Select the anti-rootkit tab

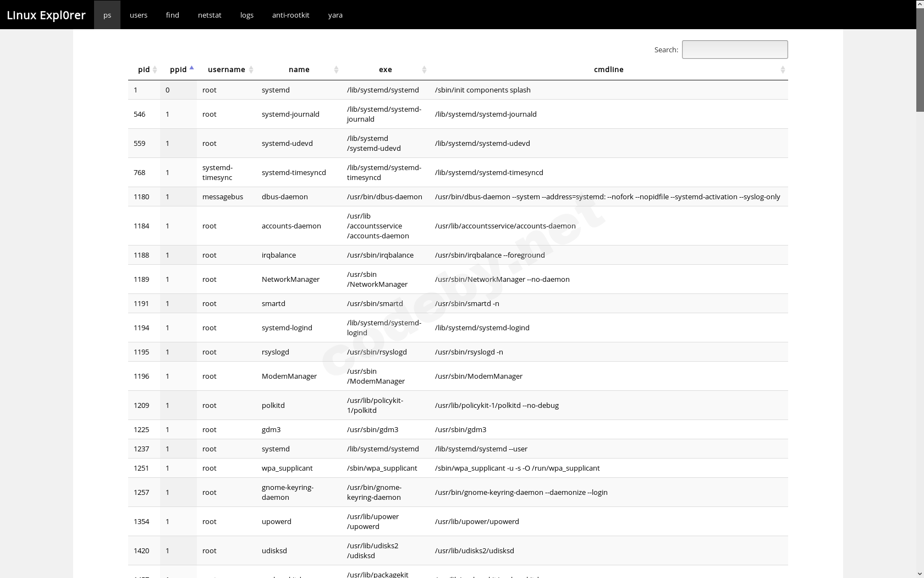pos(291,15)
